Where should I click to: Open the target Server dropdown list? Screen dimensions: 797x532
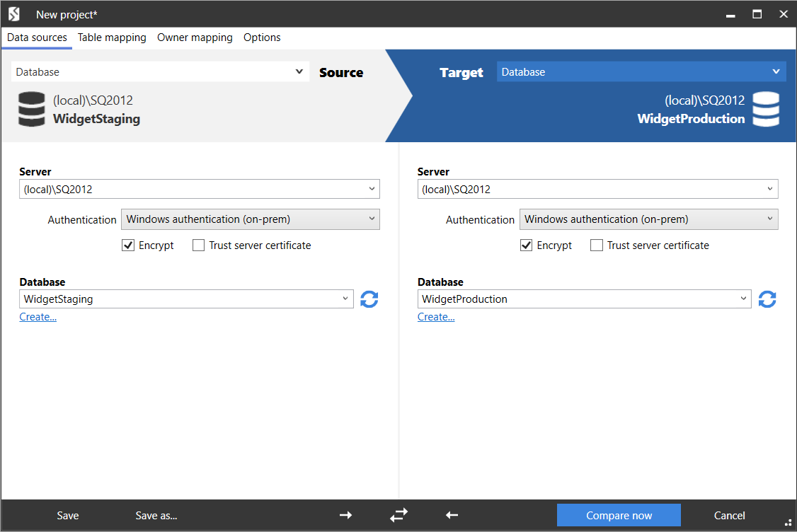click(x=770, y=189)
